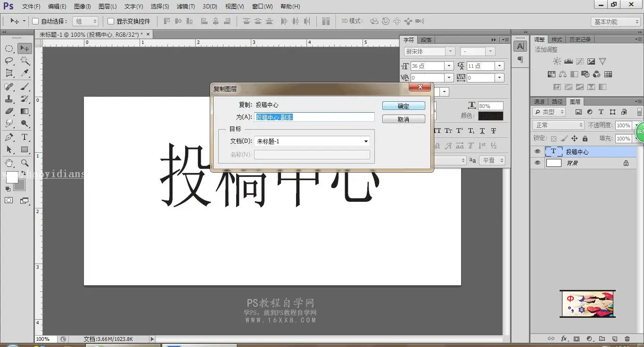Viewport: 644px width, 347px height.
Task: Toggle lock all for layer
Action: coord(585,139)
